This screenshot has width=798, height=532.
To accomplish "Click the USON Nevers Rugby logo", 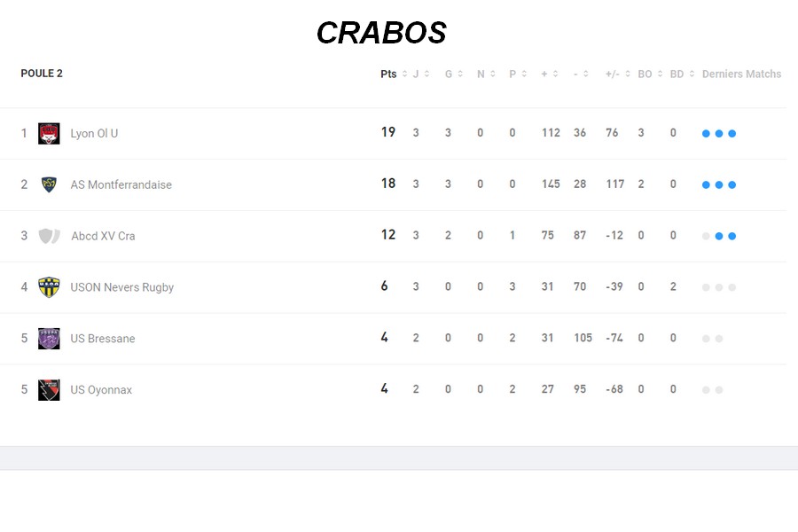I will 49,287.
